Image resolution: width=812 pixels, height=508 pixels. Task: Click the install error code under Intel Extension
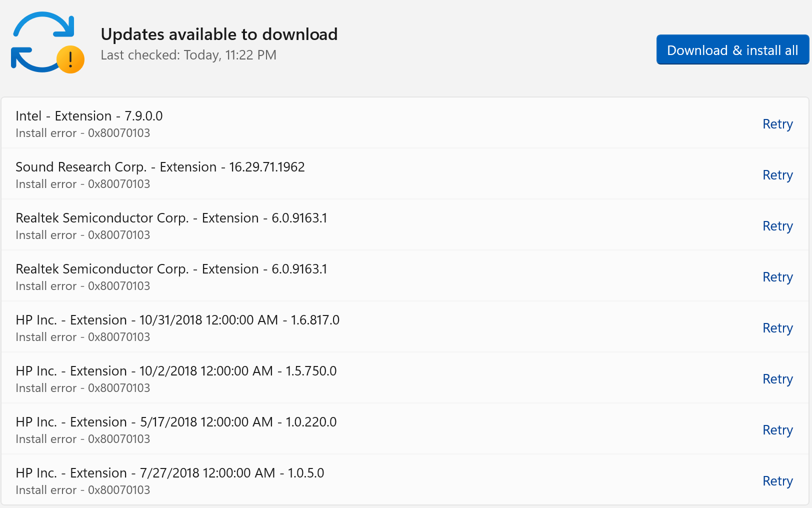click(x=82, y=133)
